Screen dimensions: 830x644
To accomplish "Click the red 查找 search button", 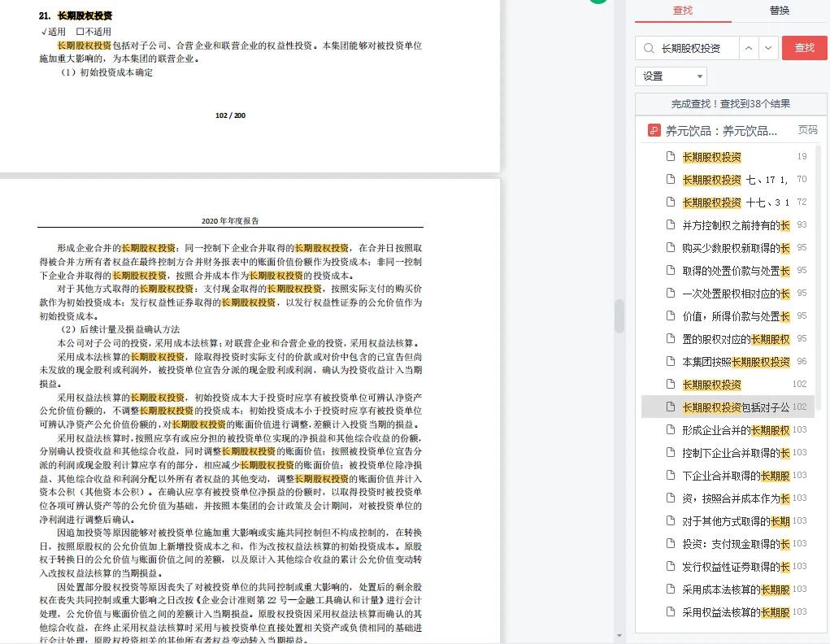I will [x=803, y=48].
